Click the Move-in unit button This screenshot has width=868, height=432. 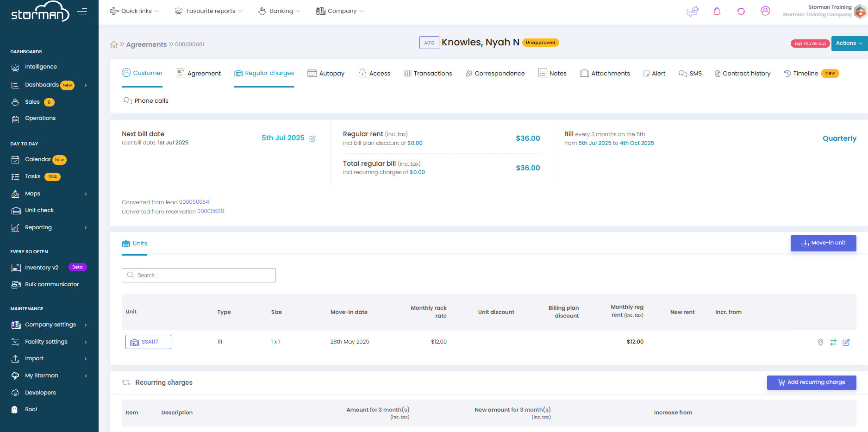coord(823,243)
